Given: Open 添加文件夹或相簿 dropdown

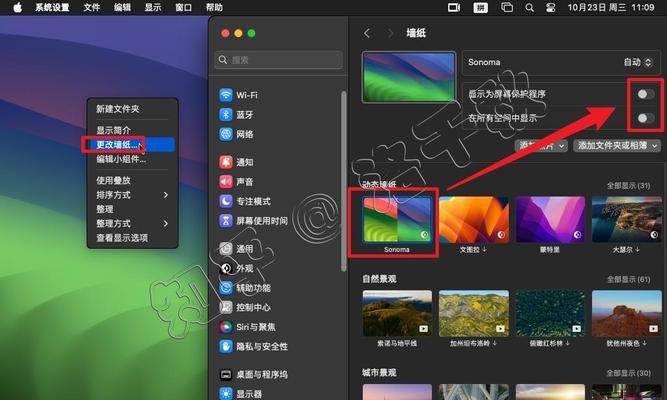Looking at the screenshot, I should (616, 146).
